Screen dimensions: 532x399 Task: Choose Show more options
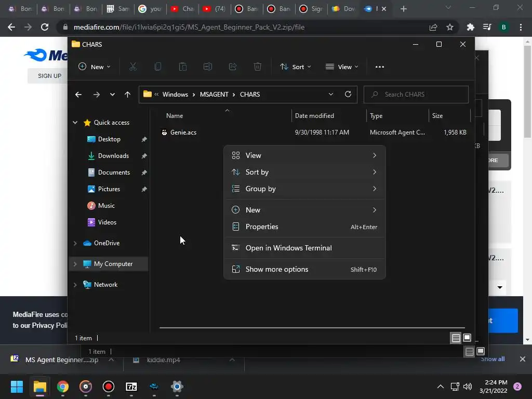click(x=304, y=270)
